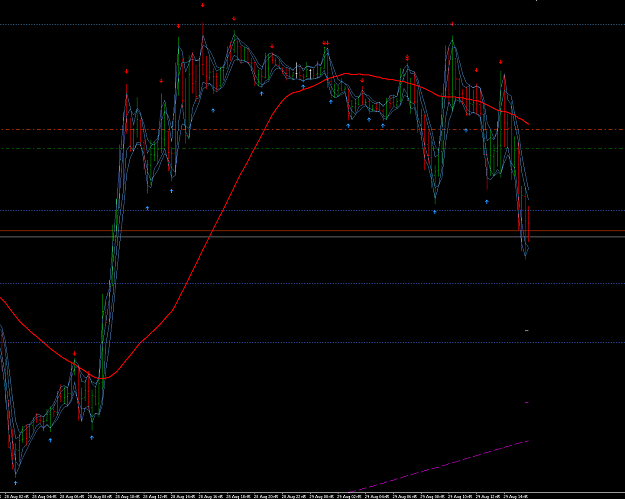Select the lowest blue dotted horizontal line
The image size is (625, 499).
tap(312, 342)
